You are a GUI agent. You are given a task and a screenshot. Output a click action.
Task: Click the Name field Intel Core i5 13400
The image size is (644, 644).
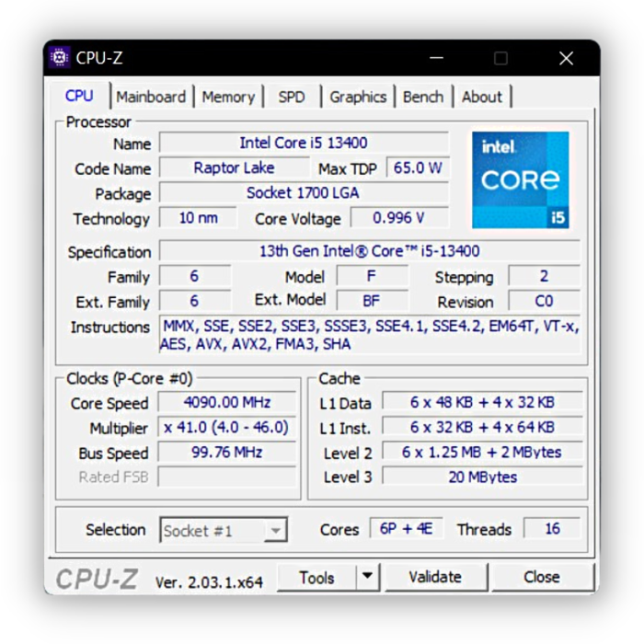(x=304, y=143)
